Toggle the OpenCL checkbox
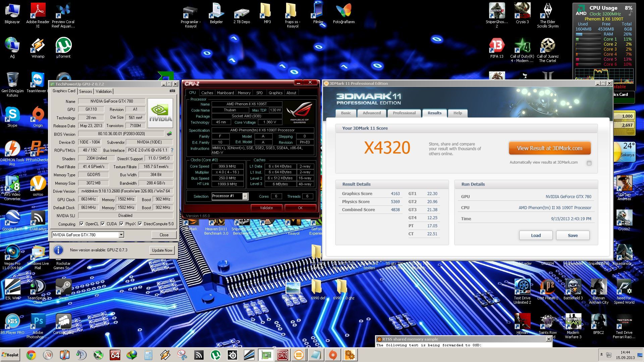The height and width of the screenshot is (362, 644). (82, 224)
